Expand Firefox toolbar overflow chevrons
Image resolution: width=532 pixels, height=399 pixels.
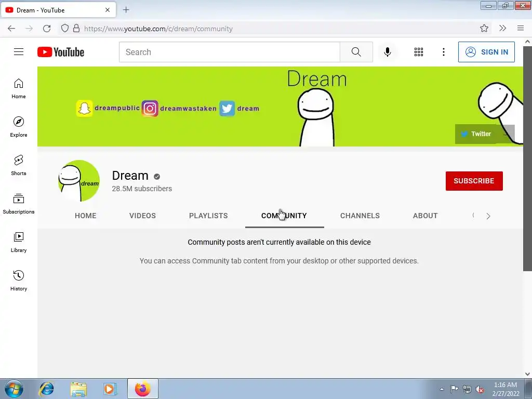tap(502, 29)
